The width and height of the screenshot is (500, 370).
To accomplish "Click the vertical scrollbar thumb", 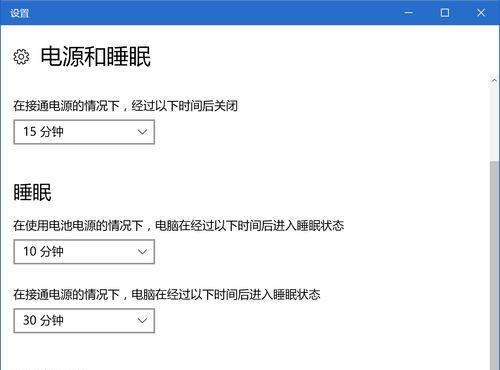I will pyautogui.click(x=494, y=265).
